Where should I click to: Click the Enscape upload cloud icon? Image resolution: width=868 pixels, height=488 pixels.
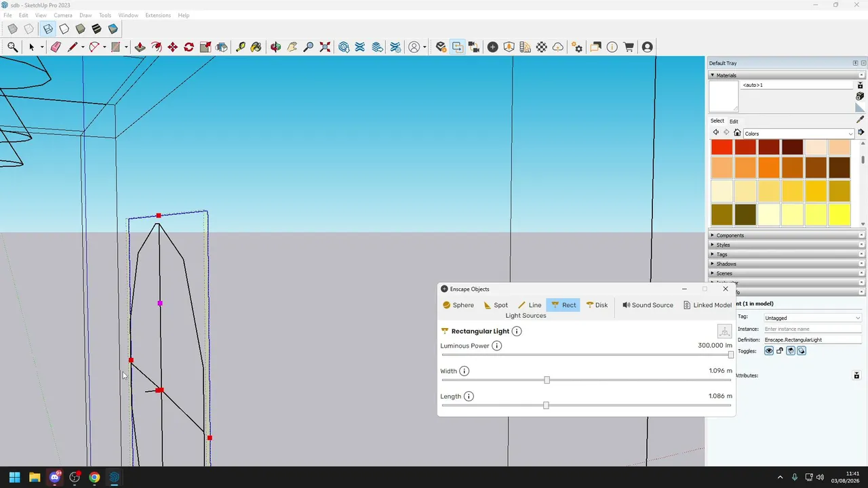click(x=557, y=47)
